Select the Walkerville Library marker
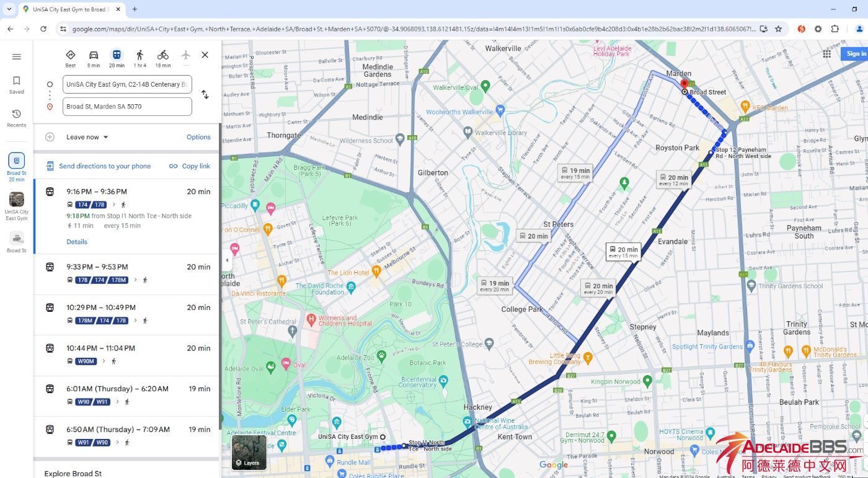This screenshot has width=868, height=478. click(467, 131)
